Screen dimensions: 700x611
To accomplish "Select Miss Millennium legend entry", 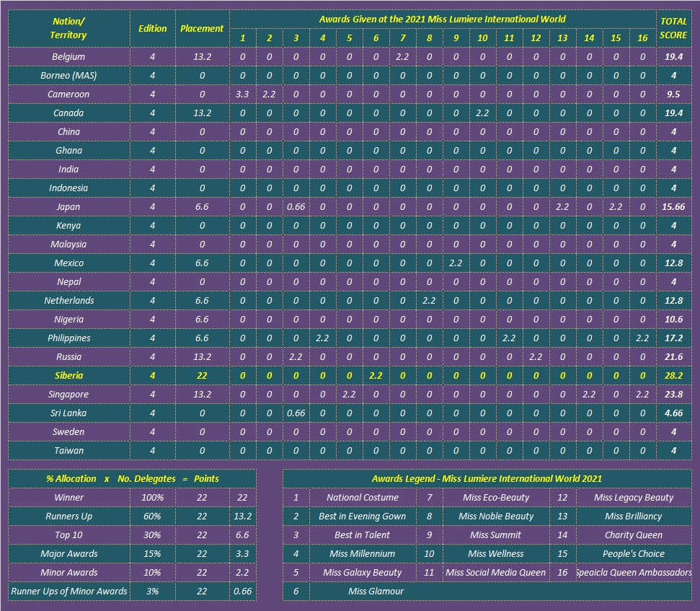I will pyautogui.click(x=363, y=554).
